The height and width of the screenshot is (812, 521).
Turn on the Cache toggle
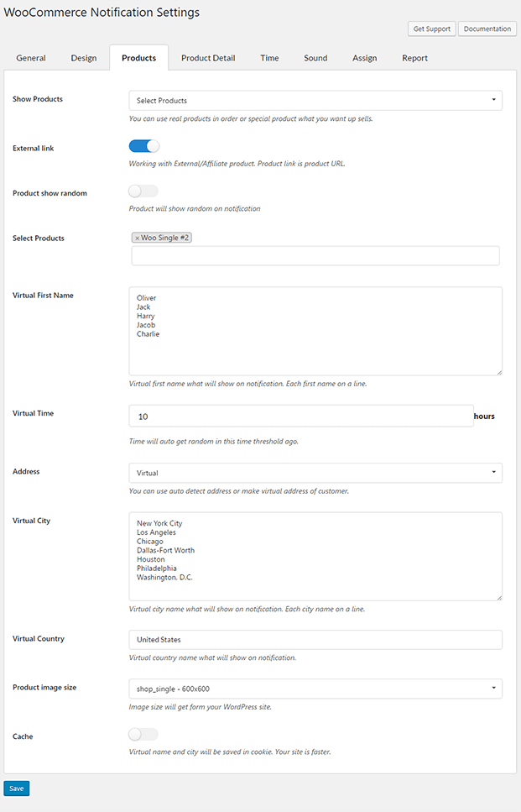tap(143, 733)
